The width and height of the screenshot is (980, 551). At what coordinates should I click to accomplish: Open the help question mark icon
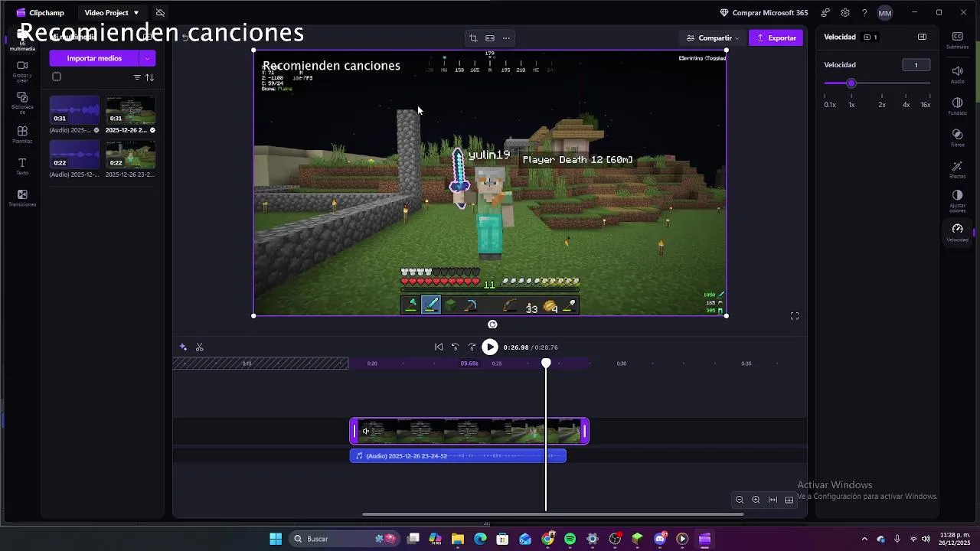(864, 13)
